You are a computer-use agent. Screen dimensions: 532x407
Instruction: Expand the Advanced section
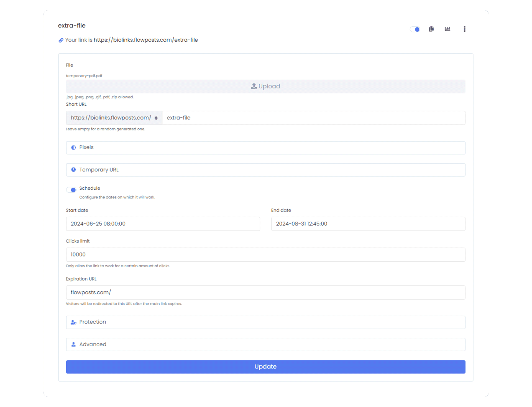coord(265,344)
